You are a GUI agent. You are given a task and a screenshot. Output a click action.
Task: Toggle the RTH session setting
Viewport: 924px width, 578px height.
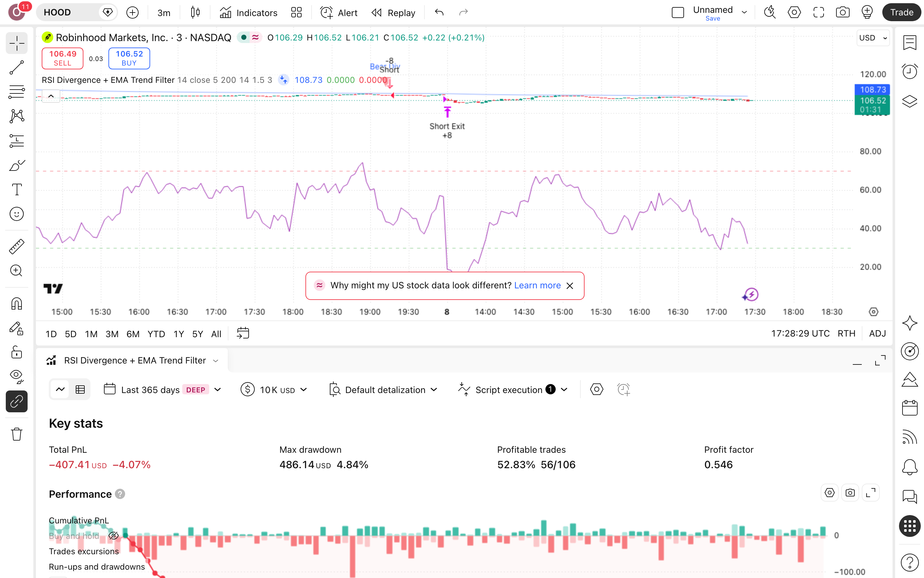tap(846, 334)
